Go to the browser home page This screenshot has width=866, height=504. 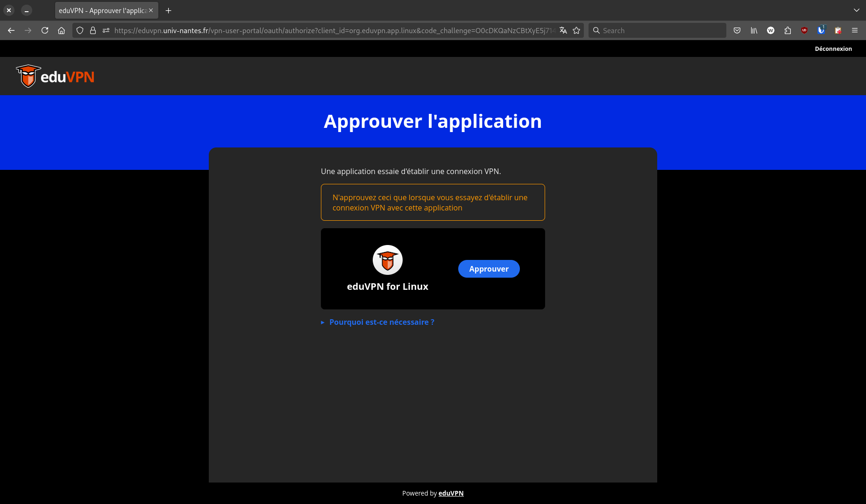(61, 30)
